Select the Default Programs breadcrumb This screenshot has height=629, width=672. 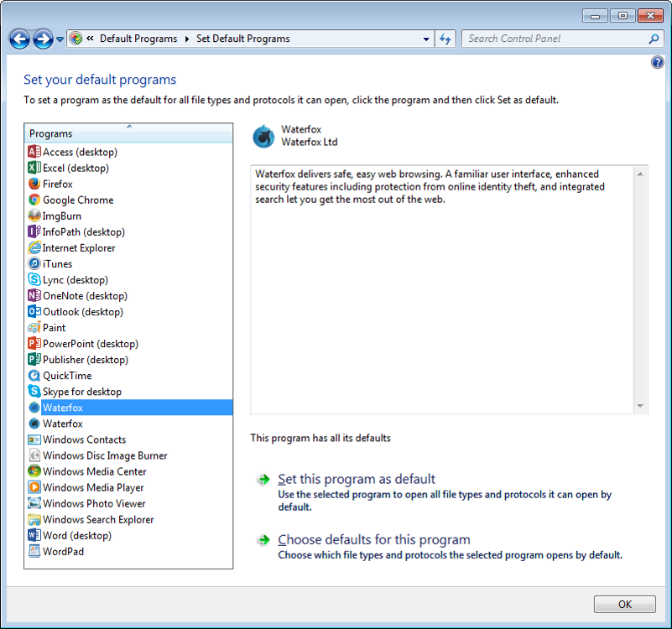point(138,39)
